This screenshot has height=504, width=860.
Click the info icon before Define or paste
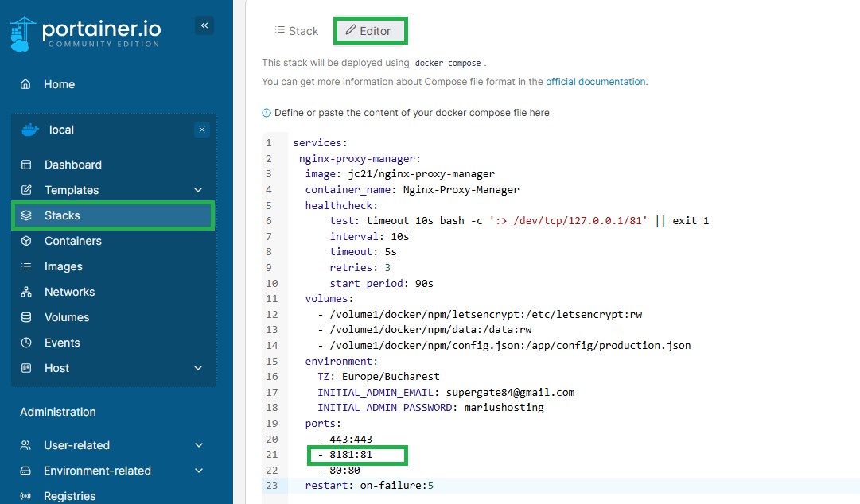(266, 113)
